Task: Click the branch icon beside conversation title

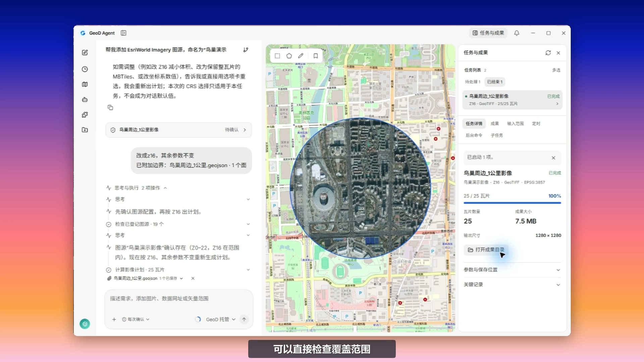Action: click(x=246, y=50)
